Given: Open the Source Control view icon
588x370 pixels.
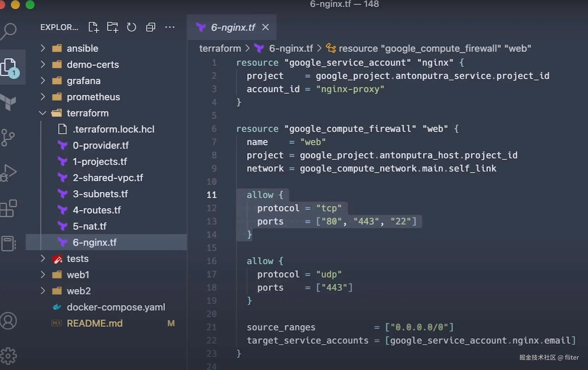Looking at the screenshot, I should (x=8, y=138).
